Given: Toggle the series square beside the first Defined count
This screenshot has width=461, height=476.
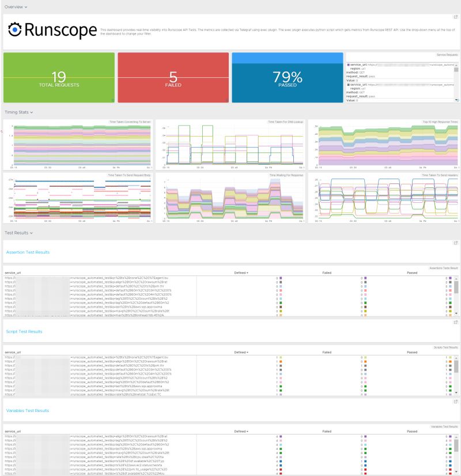Looking at the screenshot, I should coord(281,277).
